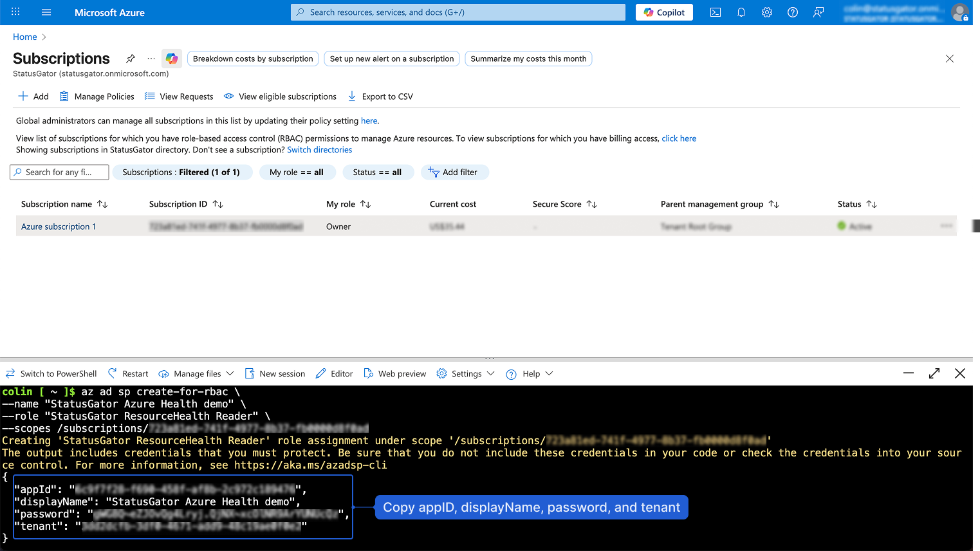This screenshot has width=980, height=551.
Task: Open the account avatar menu
Action: pyautogui.click(x=960, y=12)
